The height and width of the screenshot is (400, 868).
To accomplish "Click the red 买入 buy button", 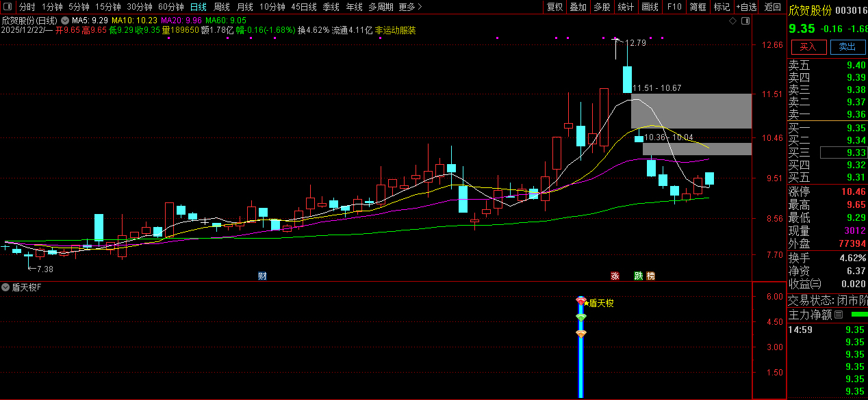I will [x=808, y=46].
